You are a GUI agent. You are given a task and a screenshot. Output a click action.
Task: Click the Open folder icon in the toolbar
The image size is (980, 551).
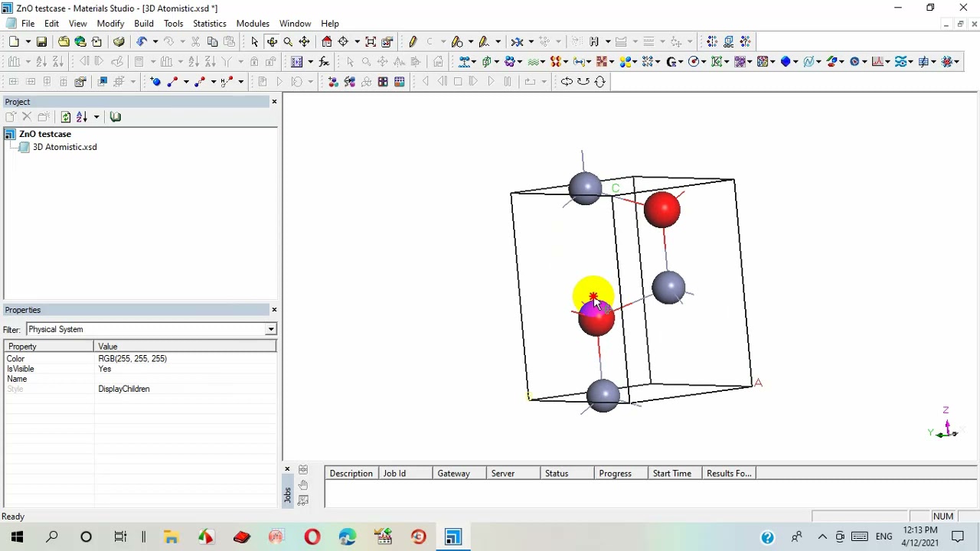click(64, 41)
